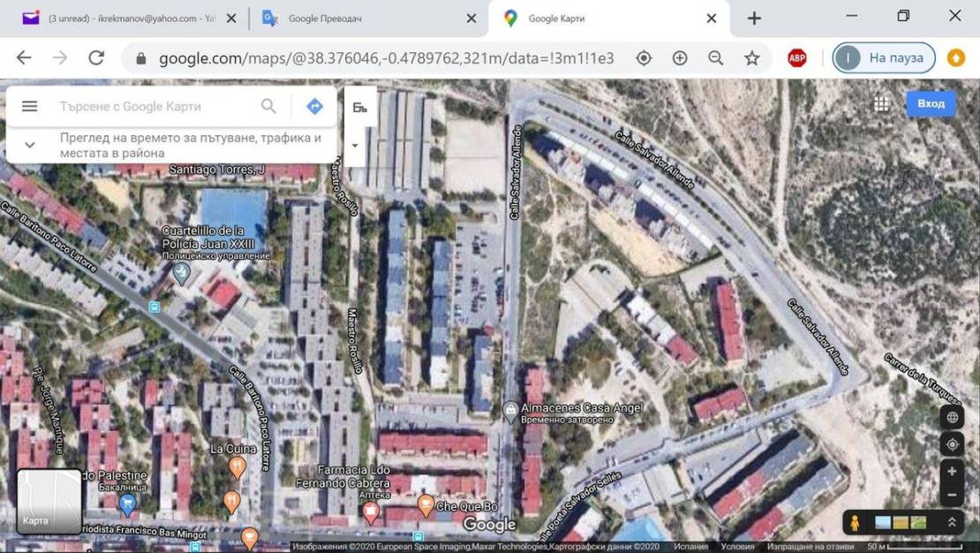The height and width of the screenshot is (553, 980).
Task: Expand the imagery options with the chevron arrows
Action: click(x=952, y=522)
